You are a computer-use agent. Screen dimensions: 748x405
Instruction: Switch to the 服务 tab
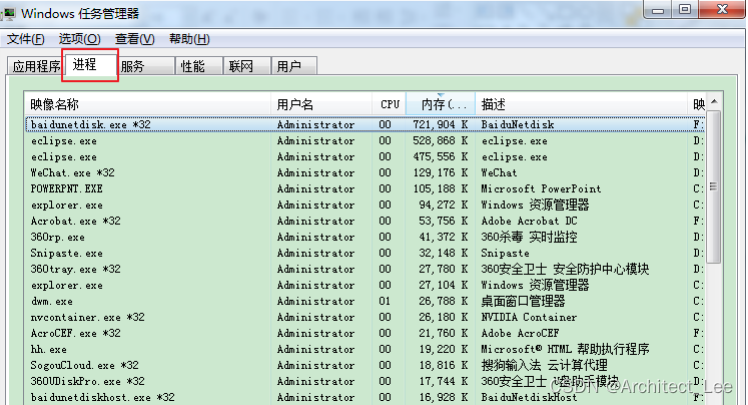pos(145,66)
